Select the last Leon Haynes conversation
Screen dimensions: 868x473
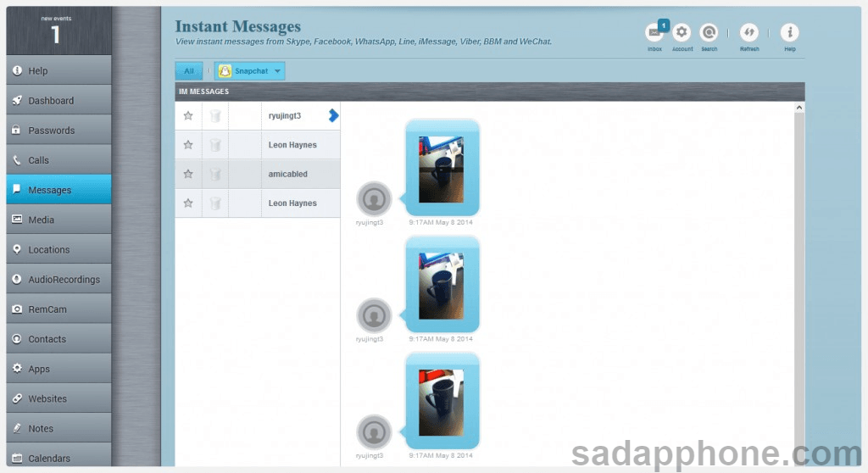click(x=292, y=203)
